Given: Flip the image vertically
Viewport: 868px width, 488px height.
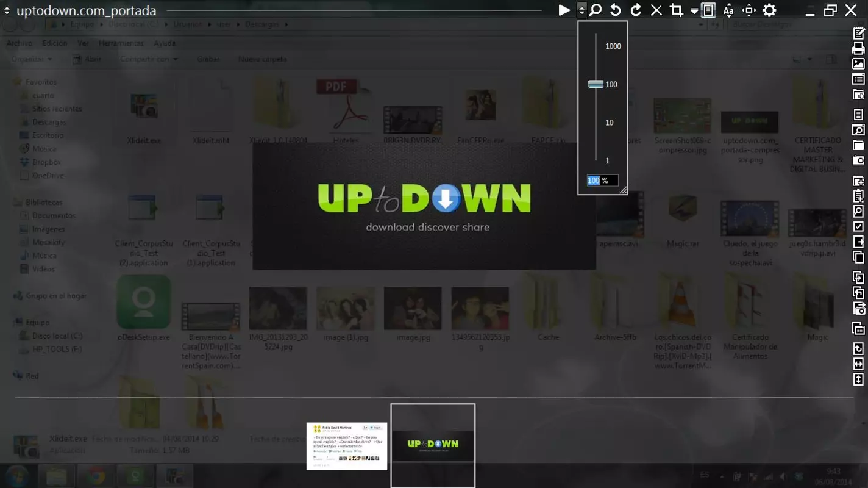Looking at the screenshot, I should click(858, 379).
